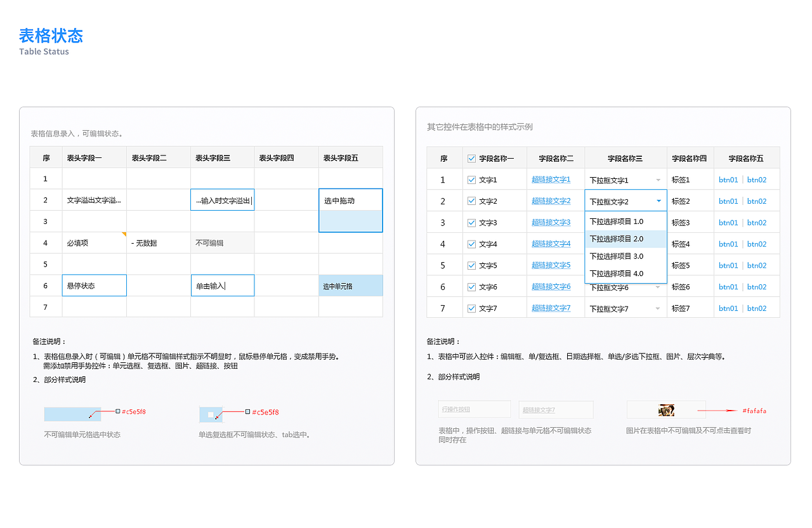Screen dimensions: 812x528
Task: Click the highlighted 选中单元格 cell
Action: click(x=351, y=286)
